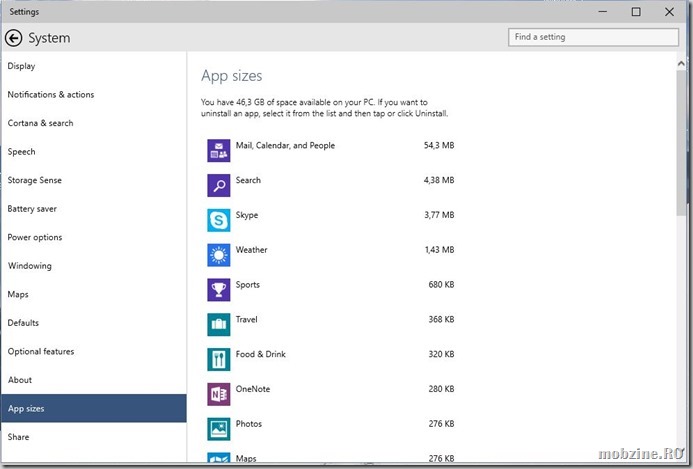Select the Skype app name
This screenshot has width=693, height=469.
247,215
